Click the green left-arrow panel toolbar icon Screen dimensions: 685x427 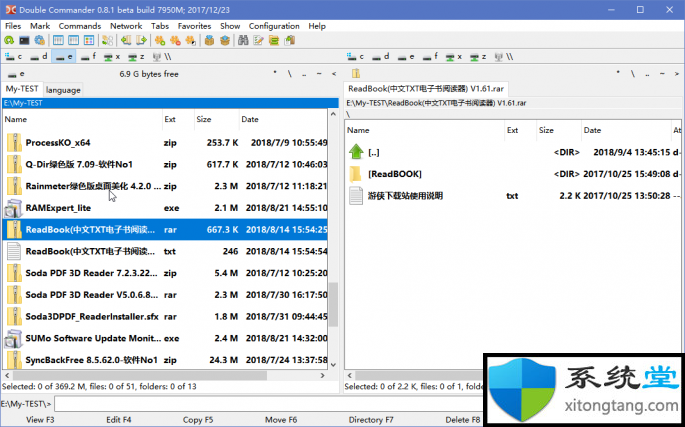coord(126,41)
